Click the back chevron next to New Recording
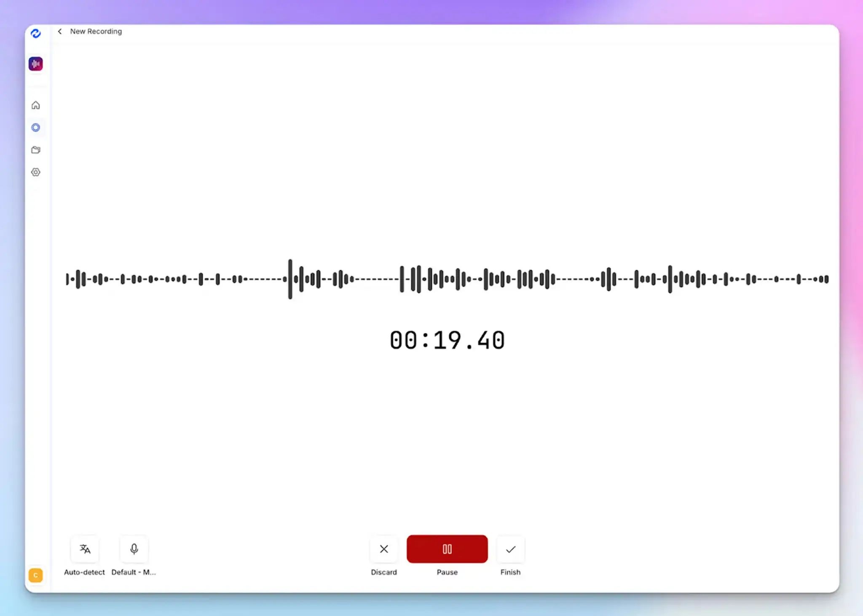 point(59,31)
